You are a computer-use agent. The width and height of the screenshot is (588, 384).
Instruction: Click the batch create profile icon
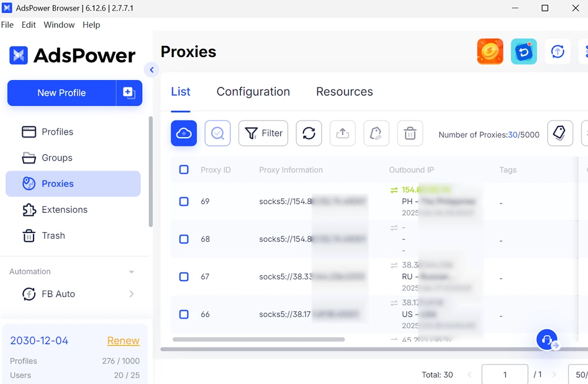(129, 93)
